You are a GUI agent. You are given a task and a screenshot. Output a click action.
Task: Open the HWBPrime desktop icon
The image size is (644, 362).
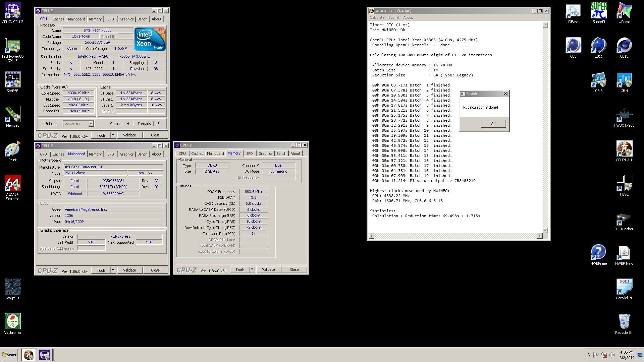pyautogui.click(x=599, y=255)
